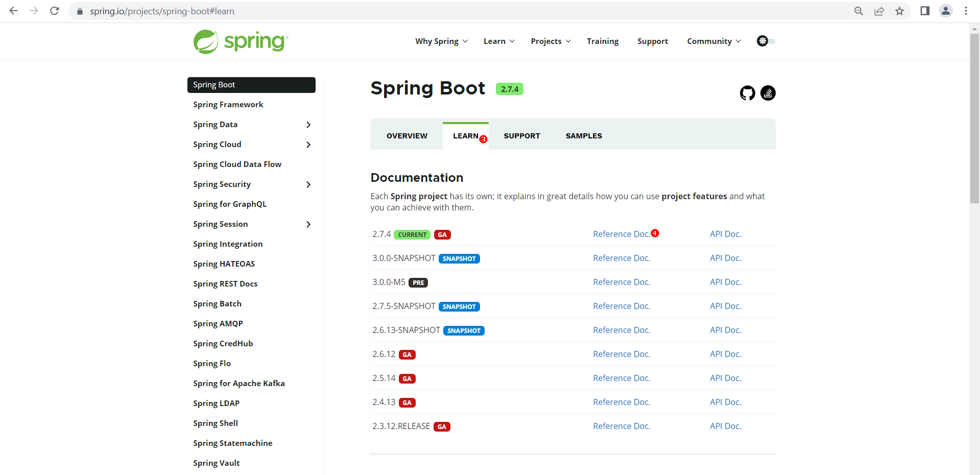
Task: Open Reference Doc. for version 2.6.12
Action: (x=622, y=354)
